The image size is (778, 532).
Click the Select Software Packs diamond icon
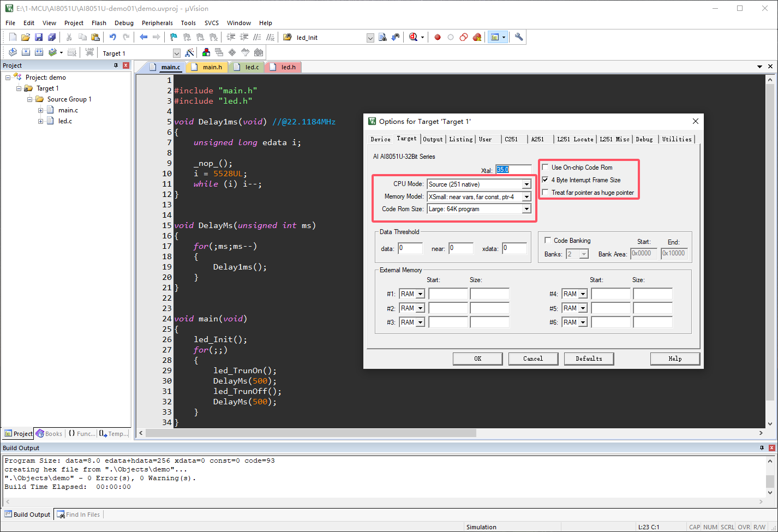pyautogui.click(x=232, y=52)
